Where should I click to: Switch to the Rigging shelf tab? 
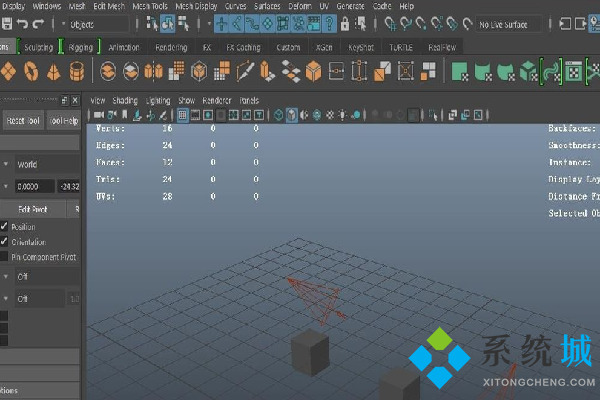click(x=83, y=46)
